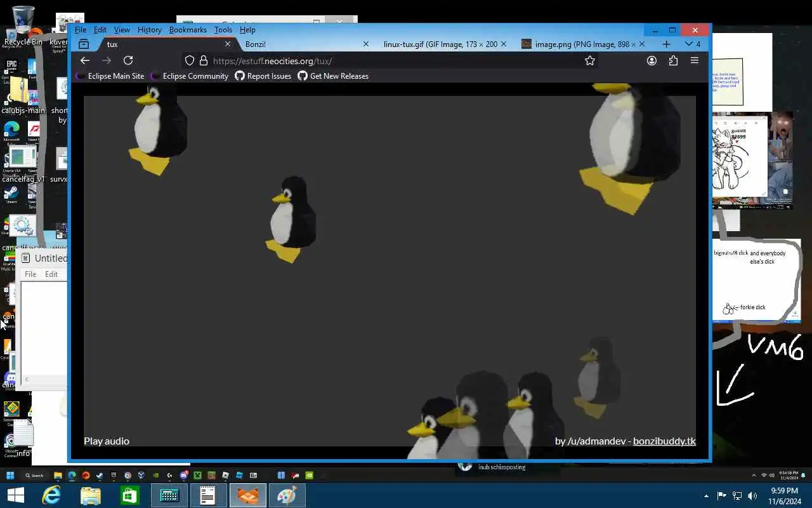Close the image.png tab

pyautogui.click(x=641, y=44)
